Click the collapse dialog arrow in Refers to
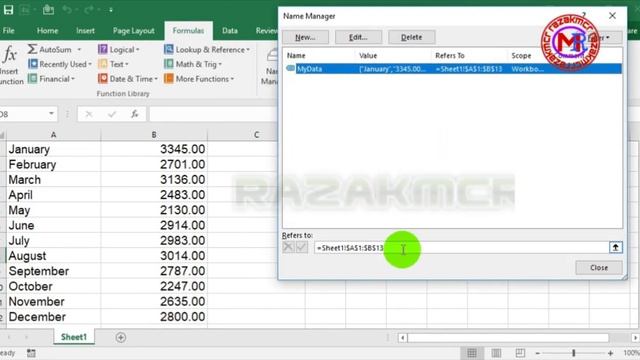Screen dimensions: 640x360 click(x=616, y=247)
